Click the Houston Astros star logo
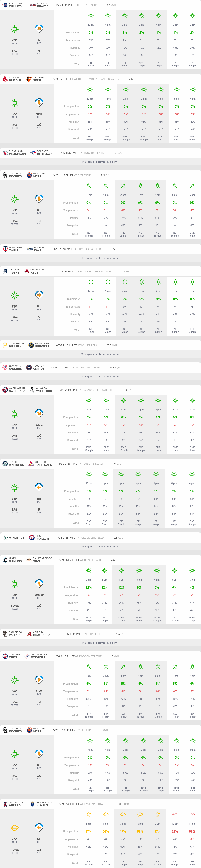The width and height of the screenshot is (201, 868). tap(29, 367)
